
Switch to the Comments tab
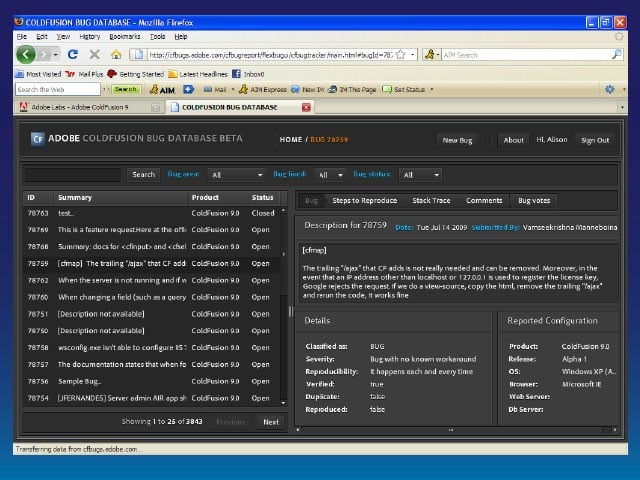[484, 200]
